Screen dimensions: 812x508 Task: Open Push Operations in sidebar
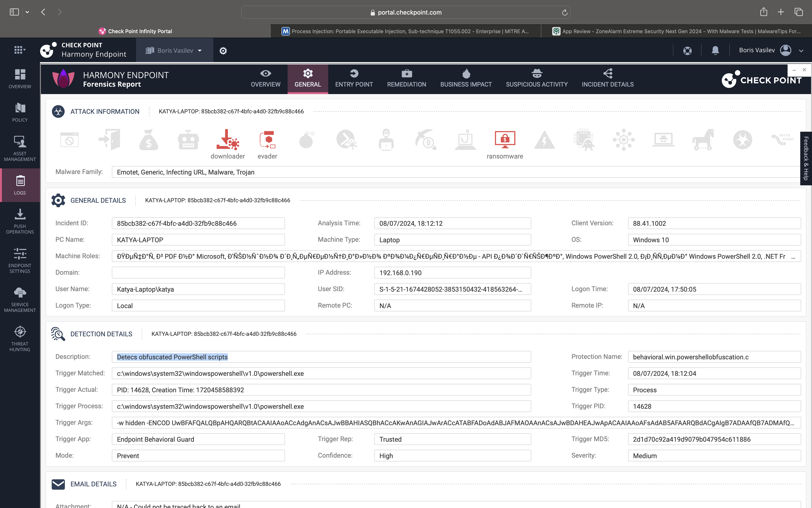[20, 221]
